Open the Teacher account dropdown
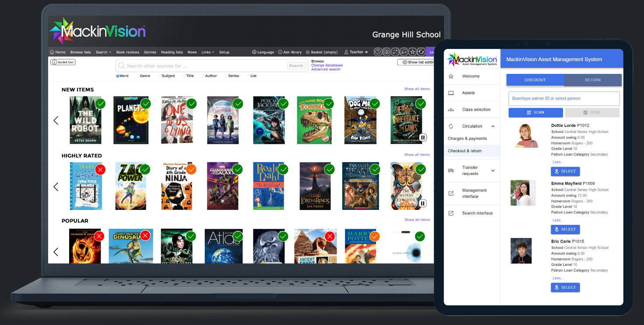The image size is (644, 325). 356,52
